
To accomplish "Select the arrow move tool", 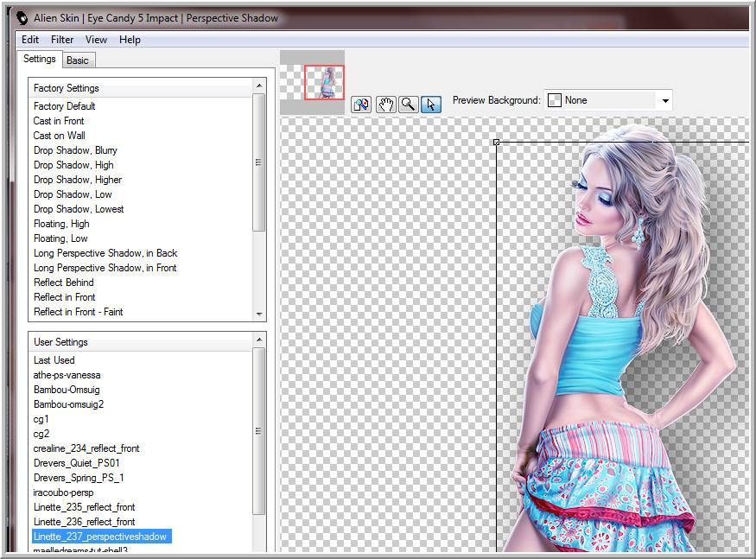I will pos(431,105).
